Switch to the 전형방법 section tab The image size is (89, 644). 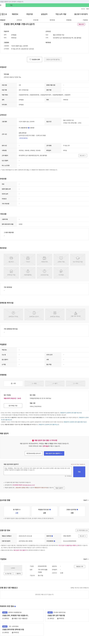pyautogui.click(x=69, y=20)
